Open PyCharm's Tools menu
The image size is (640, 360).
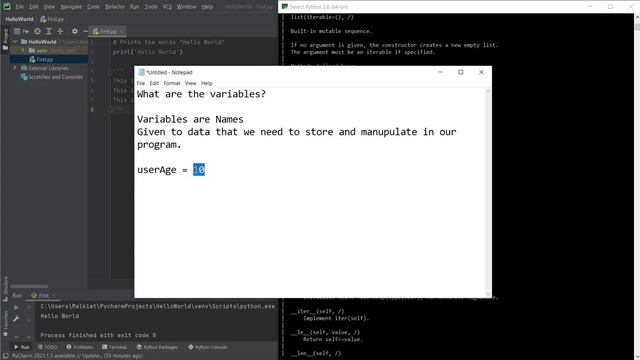point(151,7)
